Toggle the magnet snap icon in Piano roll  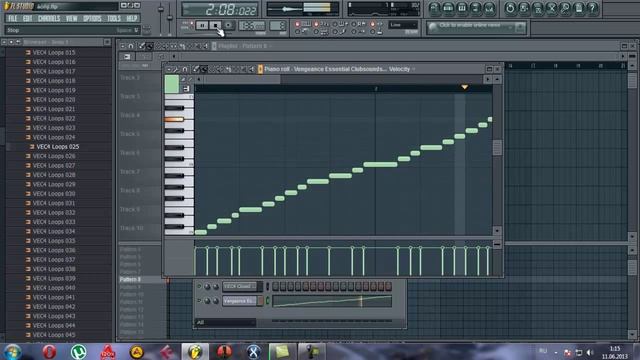pos(185,69)
